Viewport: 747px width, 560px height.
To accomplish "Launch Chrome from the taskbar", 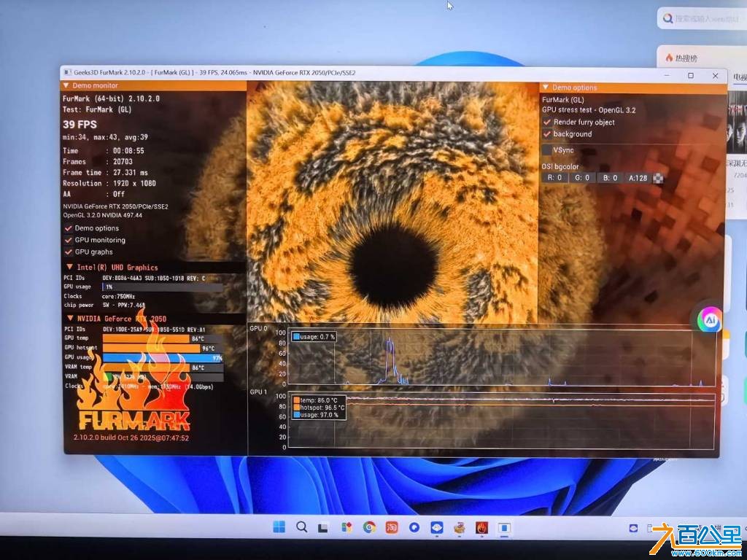I will pyautogui.click(x=368, y=527).
